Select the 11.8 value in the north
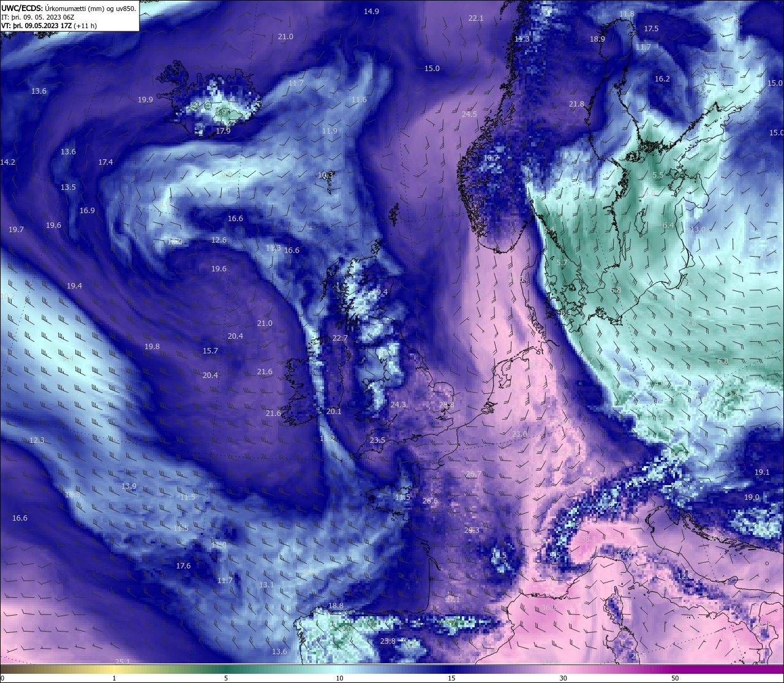The image size is (784, 683). pyautogui.click(x=627, y=14)
